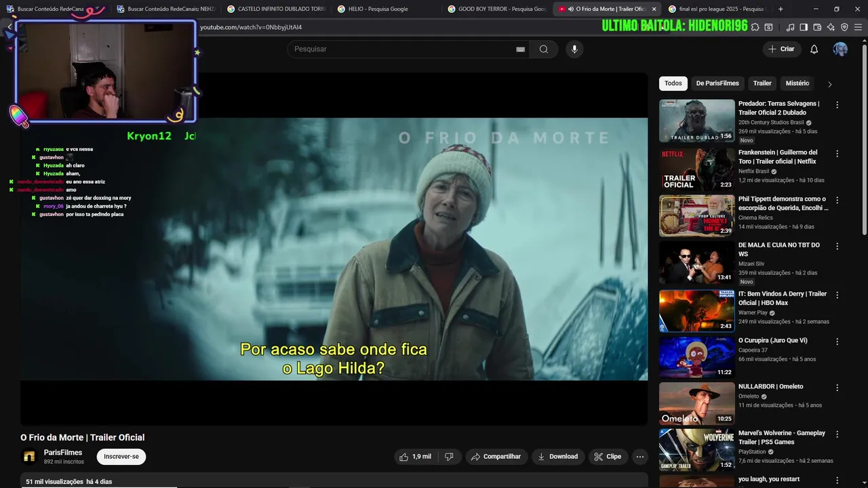Open options menu for Marvel's Wolverine trailer
The height and width of the screenshot is (488, 868).
(837, 434)
